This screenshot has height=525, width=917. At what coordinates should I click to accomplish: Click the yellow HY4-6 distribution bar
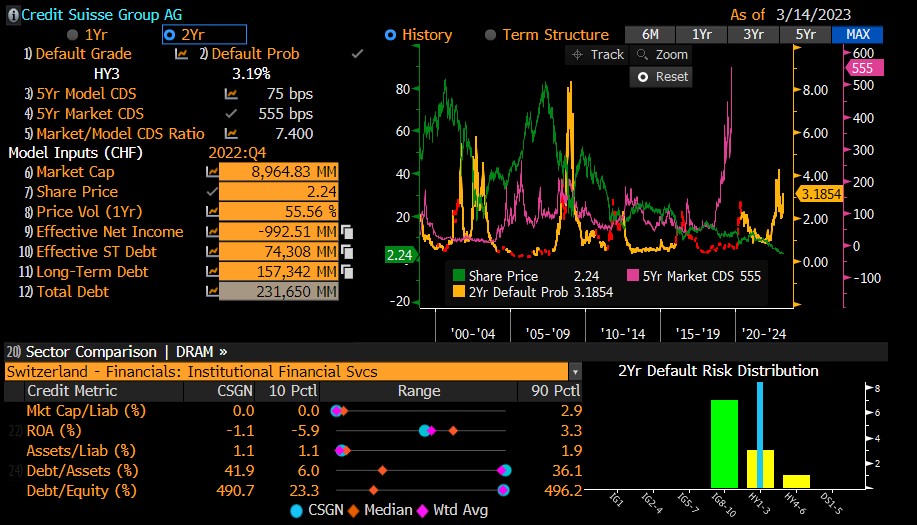[796, 482]
